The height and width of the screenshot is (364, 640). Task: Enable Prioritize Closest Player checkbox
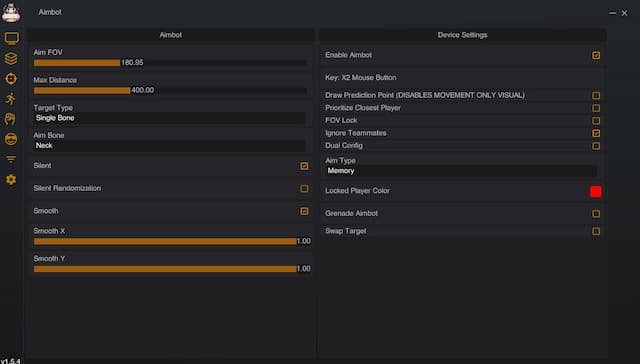596,108
